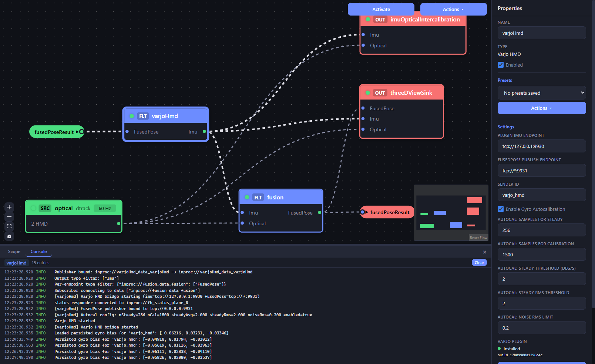Edit the FusedPose Publish Endpoint field
The width and height of the screenshot is (595, 364).
[x=542, y=171]
